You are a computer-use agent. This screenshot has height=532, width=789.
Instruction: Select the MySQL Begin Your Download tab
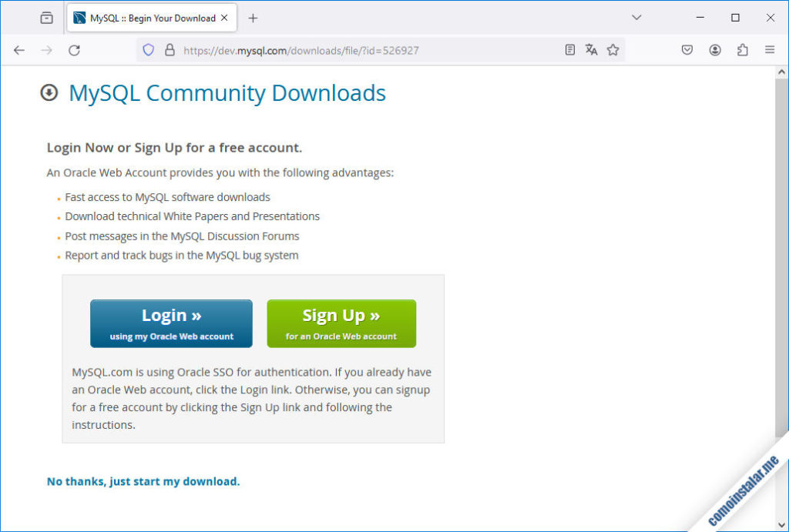tap(146, 18)
